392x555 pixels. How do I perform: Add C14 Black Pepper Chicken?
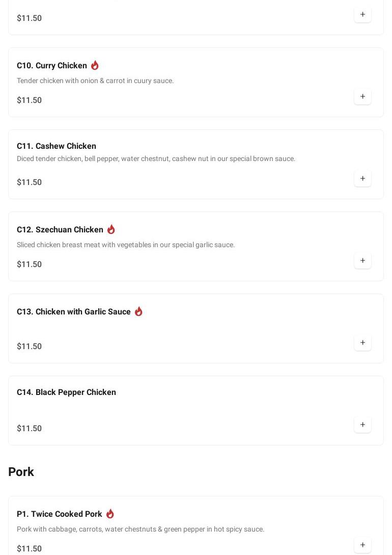(362, 425)
